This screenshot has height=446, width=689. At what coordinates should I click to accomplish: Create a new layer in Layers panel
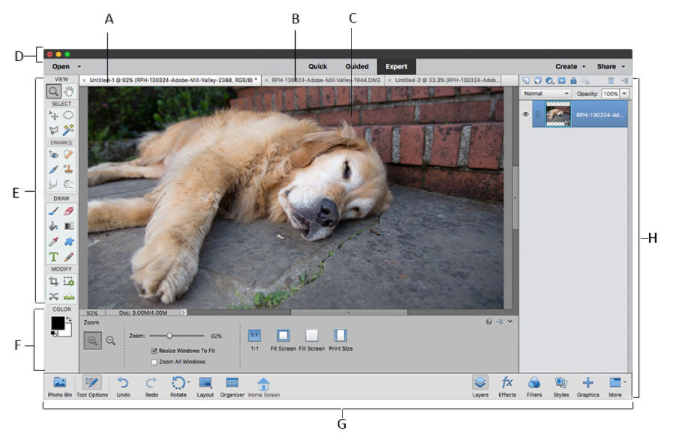pyautogui.click(x=526, y=80)
